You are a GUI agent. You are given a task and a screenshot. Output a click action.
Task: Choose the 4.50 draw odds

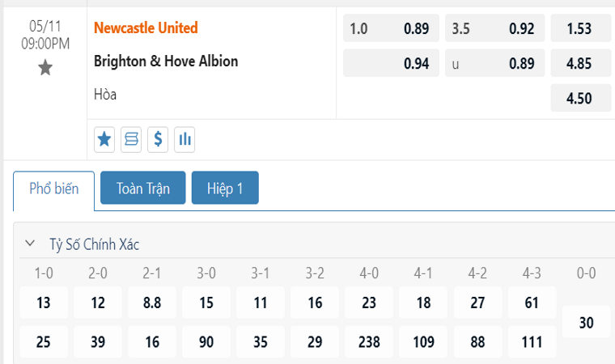[x=579, y=99]
